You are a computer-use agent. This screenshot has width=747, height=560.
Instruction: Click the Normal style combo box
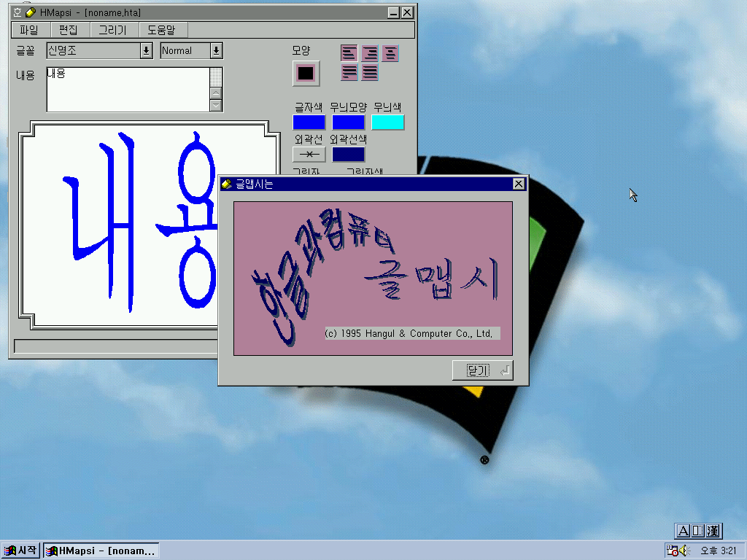[x=192, y=50]
